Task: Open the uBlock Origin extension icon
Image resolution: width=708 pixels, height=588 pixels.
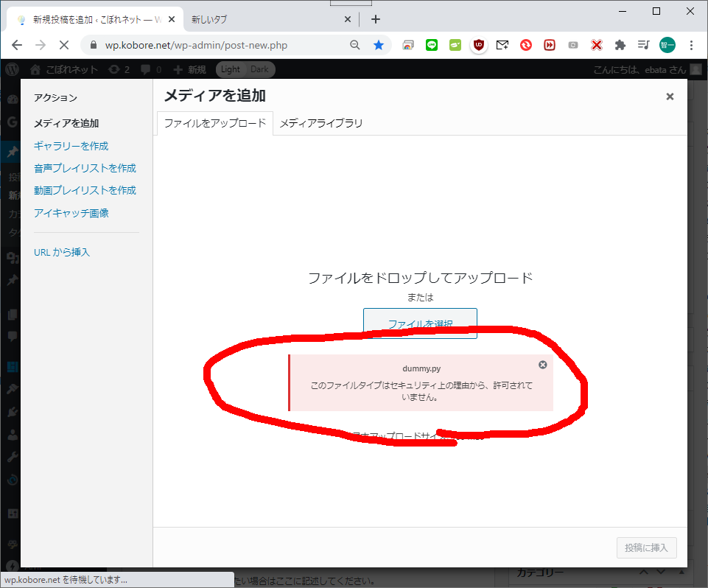Action: click(479, 45)
